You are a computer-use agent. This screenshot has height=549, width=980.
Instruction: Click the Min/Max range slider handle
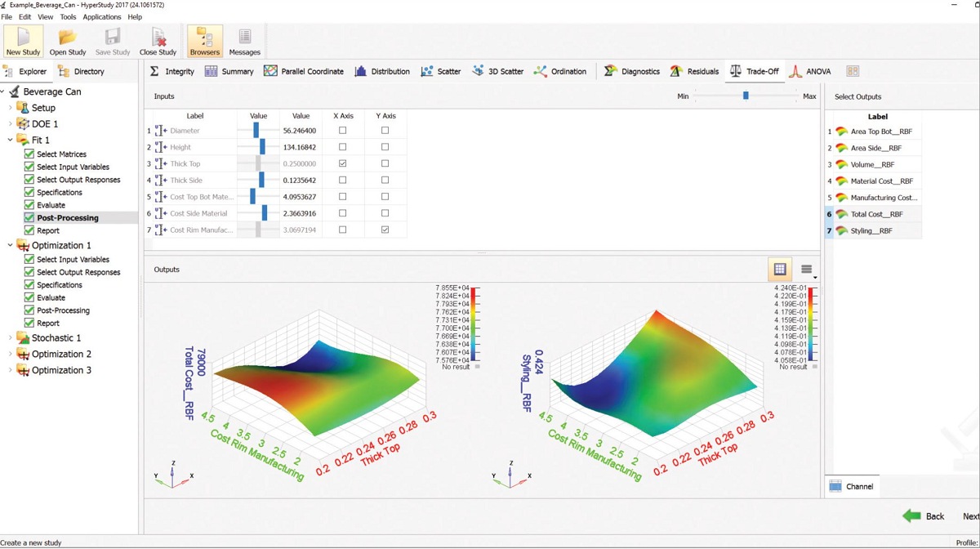coord(746,96)
